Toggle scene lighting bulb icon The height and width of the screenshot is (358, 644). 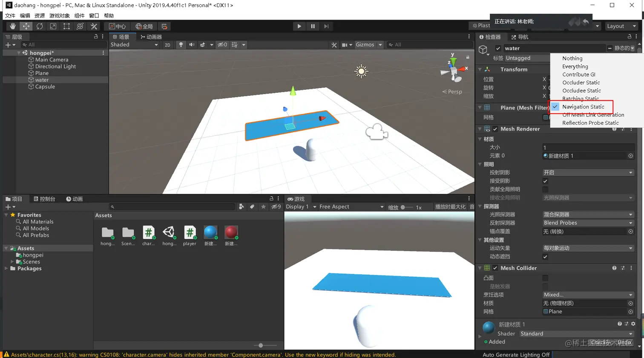point(181,45)
